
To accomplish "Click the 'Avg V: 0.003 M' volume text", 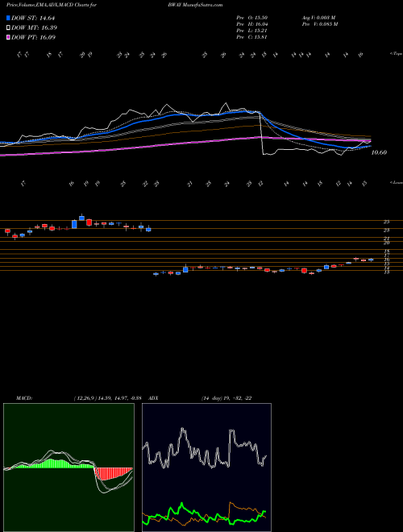I will tap(318, 18).
